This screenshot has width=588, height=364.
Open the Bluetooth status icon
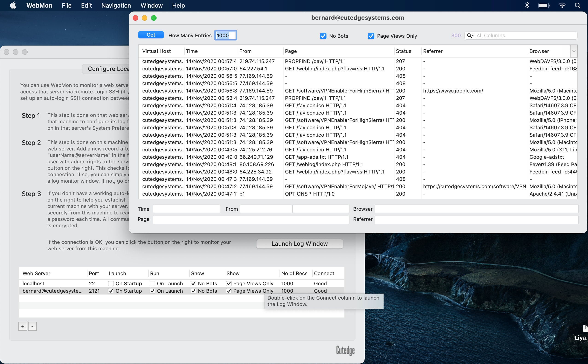click(527, 5)
